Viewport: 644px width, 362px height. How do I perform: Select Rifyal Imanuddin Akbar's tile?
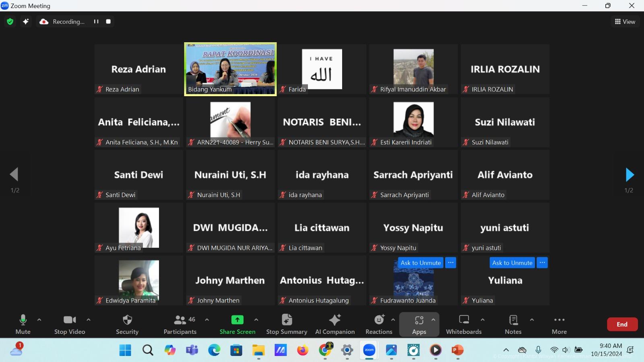[413, 69]
